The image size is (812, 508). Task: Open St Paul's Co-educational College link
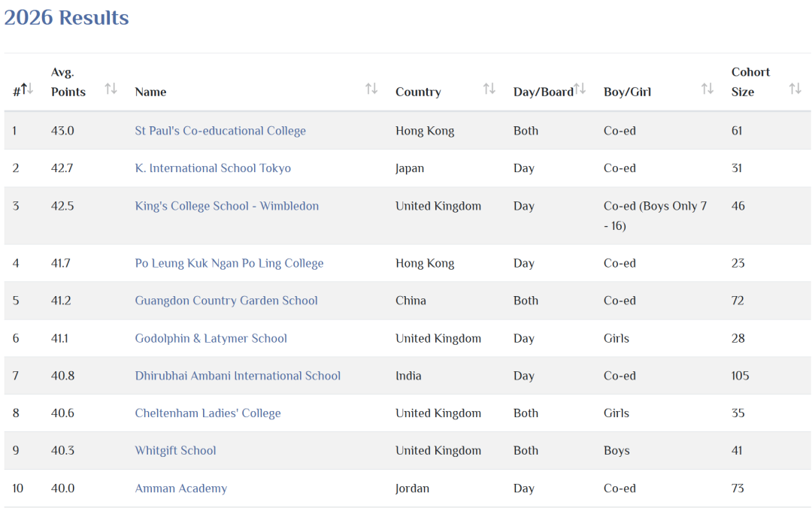[220, 131]
